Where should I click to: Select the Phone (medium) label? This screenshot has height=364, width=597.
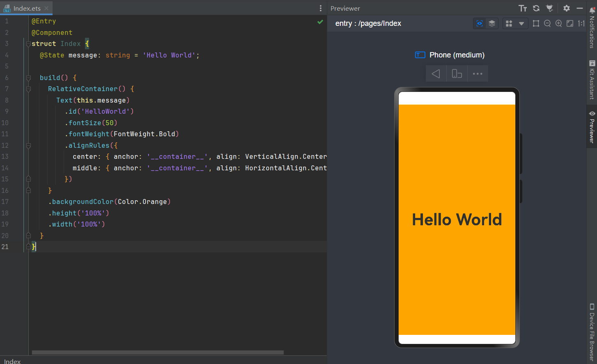point(457,55)
